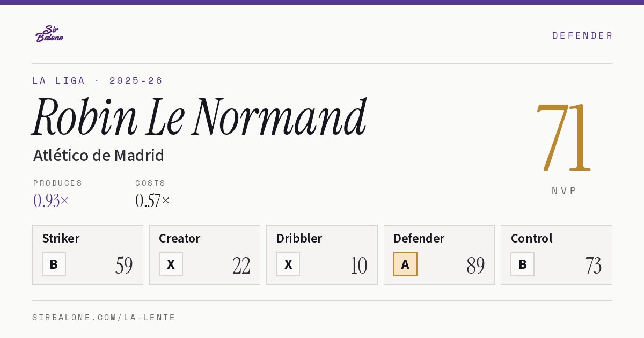Viewport: 644px width, 338px height.
Task: Select the Atlético de Madrid club name
Action: click(99, 156)
